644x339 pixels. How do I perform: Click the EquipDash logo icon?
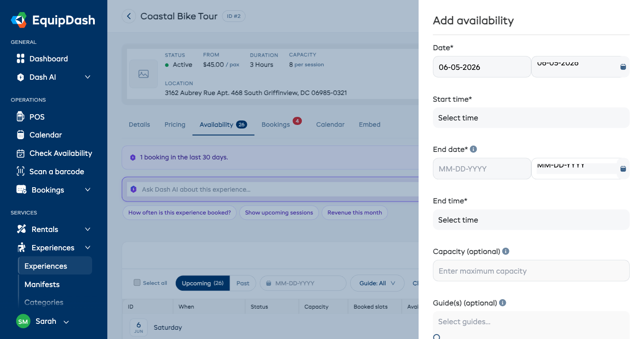(19, 20)
